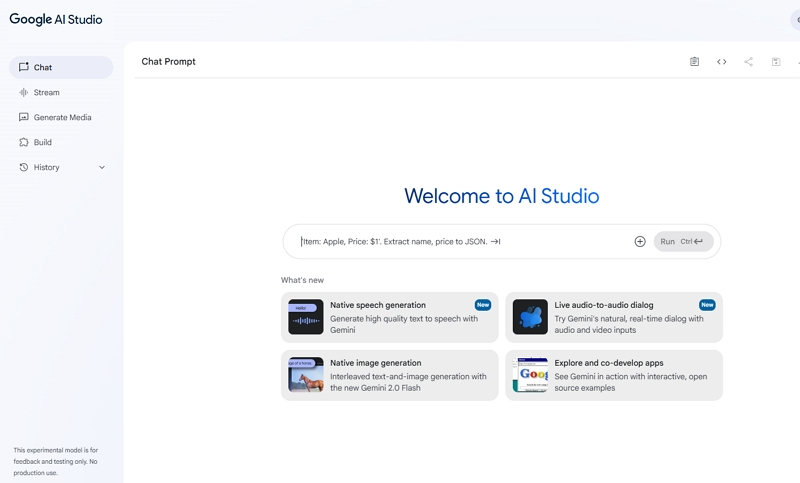The height and width of the screenshot is (483, 800).
Task: Click the What's new label
Action: (302, 280)
